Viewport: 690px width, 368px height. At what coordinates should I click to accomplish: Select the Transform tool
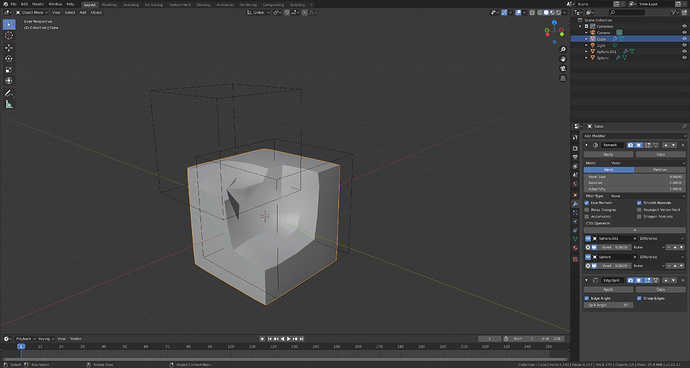coord(8,81)
